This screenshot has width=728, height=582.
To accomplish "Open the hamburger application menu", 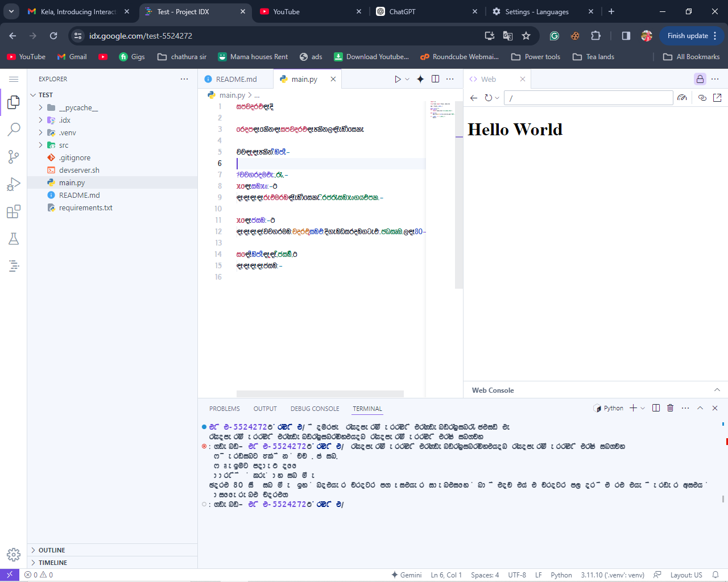I will (x=14, y=79).
